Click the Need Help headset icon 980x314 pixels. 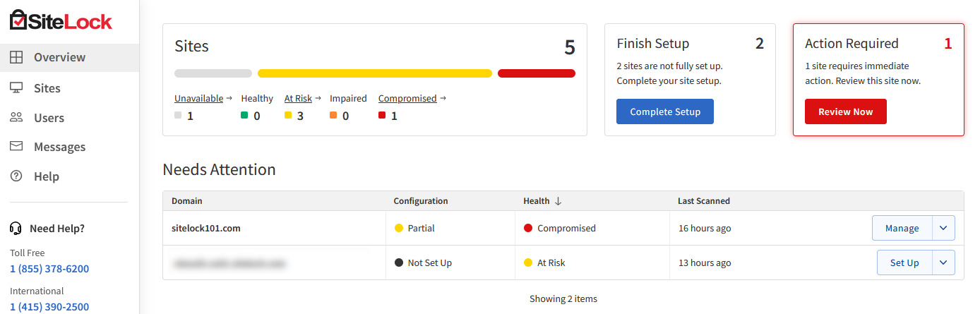16,229
